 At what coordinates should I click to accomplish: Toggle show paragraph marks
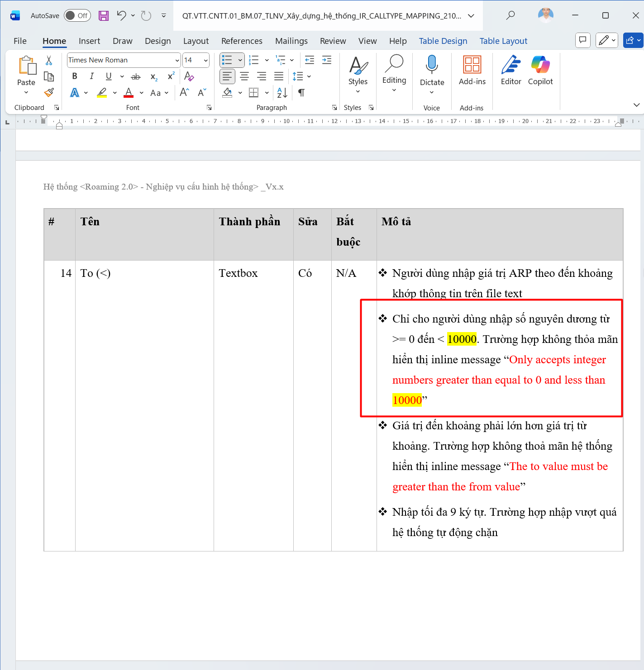pos(301,93)
